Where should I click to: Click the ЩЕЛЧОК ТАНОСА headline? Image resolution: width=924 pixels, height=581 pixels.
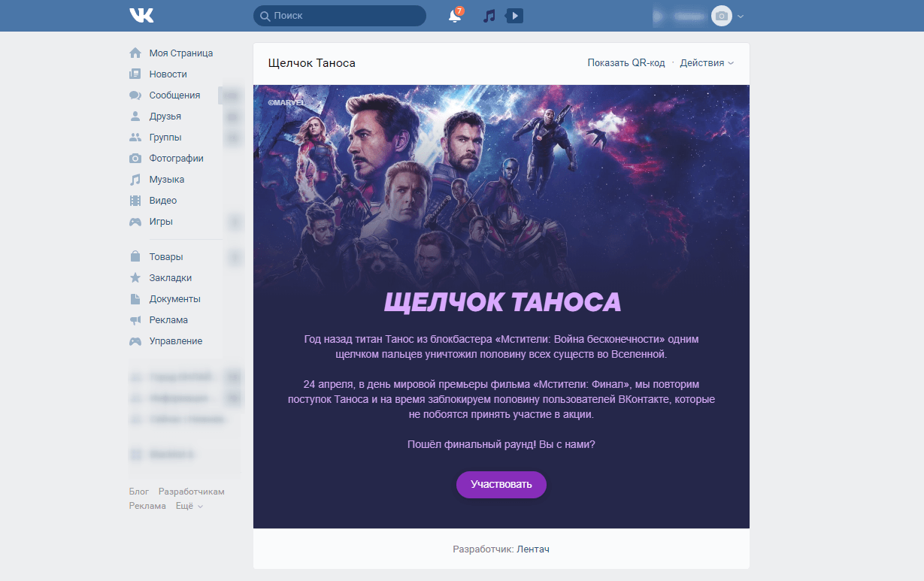coord(502,302)
